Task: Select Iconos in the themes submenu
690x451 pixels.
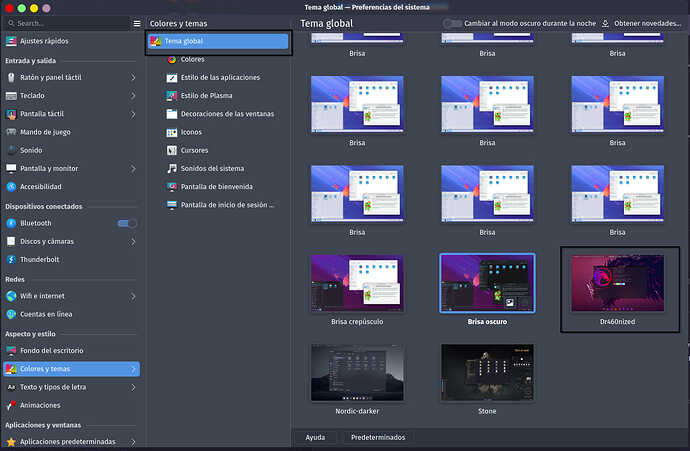Action: [x=191, y=132]
